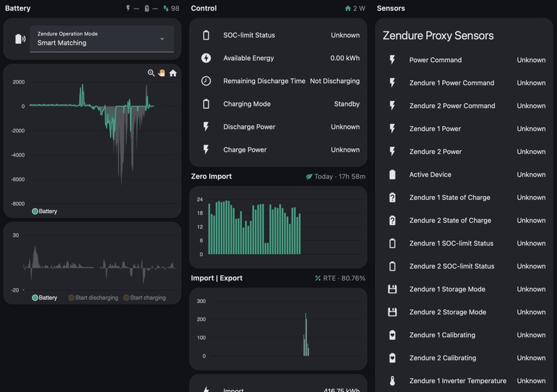Click the flash icon next to Discharge Power
The width and height of the screenshot is (557, 392).
coord(206,127)
